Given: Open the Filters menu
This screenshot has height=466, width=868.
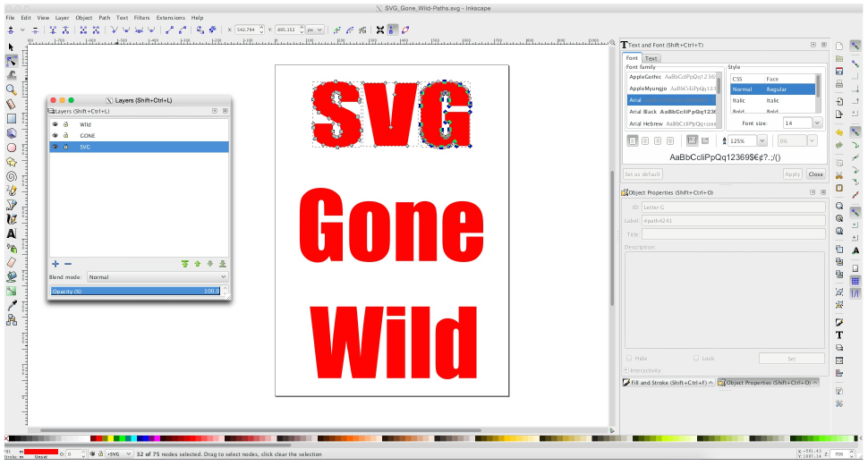Looking at the screenshot, I should (141, 18).
